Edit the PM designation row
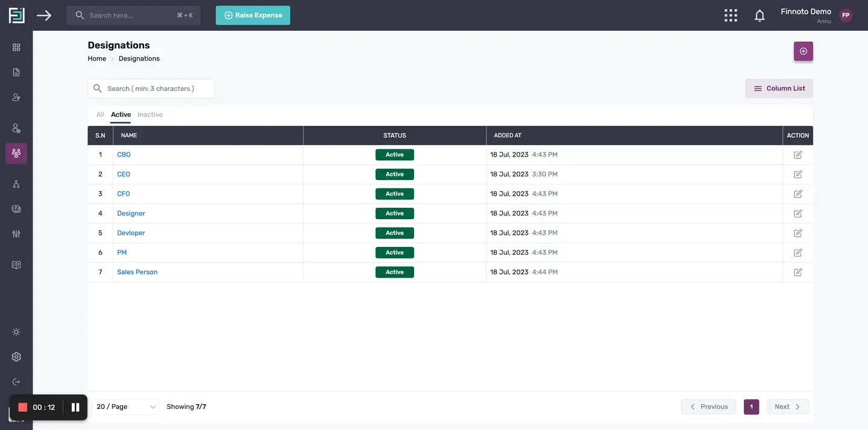Screen dimensions: 868x430 (798, 252)
